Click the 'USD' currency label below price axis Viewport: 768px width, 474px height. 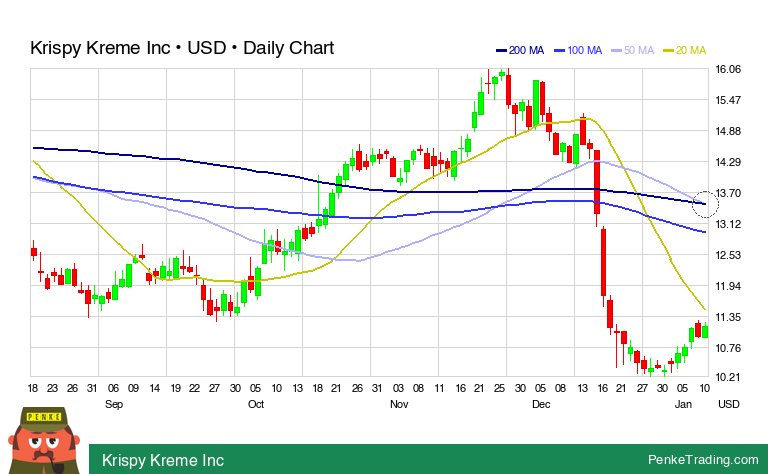tap(728, 404)
